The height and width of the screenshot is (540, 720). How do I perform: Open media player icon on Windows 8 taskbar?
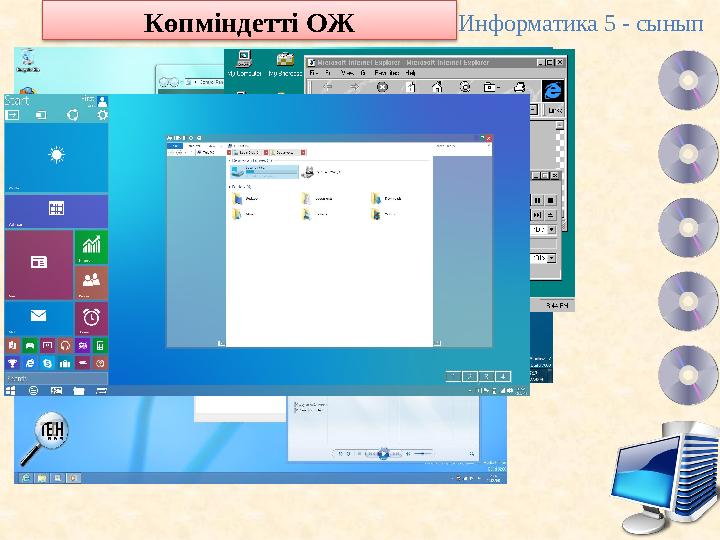73,478
